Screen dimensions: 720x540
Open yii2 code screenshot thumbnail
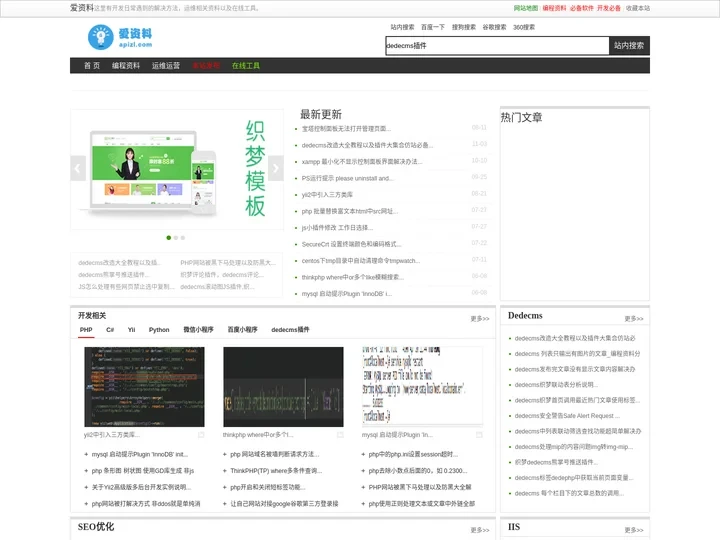coord(144,387)
